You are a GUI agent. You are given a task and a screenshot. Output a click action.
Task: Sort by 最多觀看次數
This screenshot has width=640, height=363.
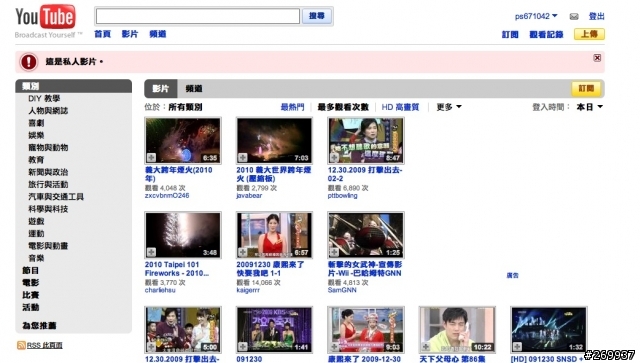[343, 107]
